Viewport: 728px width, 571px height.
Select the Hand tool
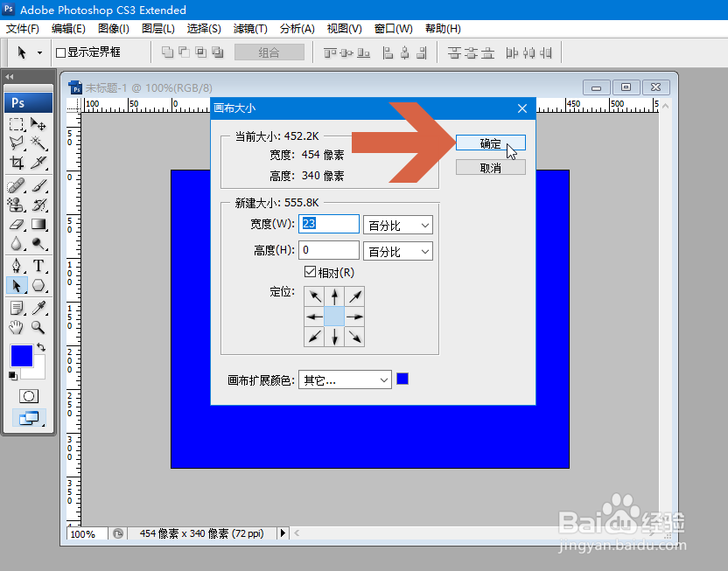tap(17, 328)
